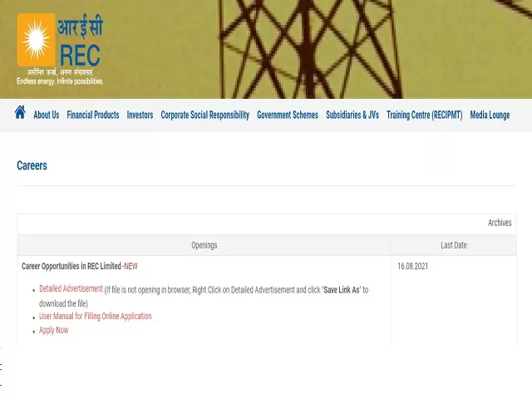Viewport: 532px width, 399px height.
Task: Open the Media Lounge menu
Action: [490, 115]
